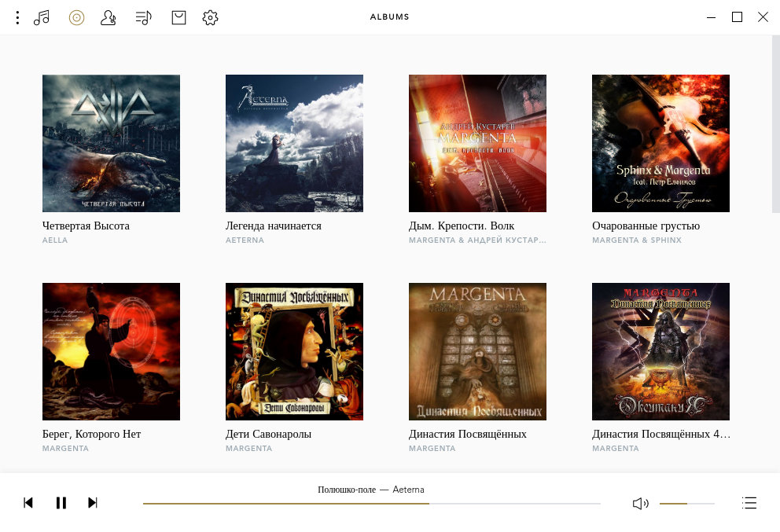
Task: Open the Playlists view icon
Action: tap(144, 18)
